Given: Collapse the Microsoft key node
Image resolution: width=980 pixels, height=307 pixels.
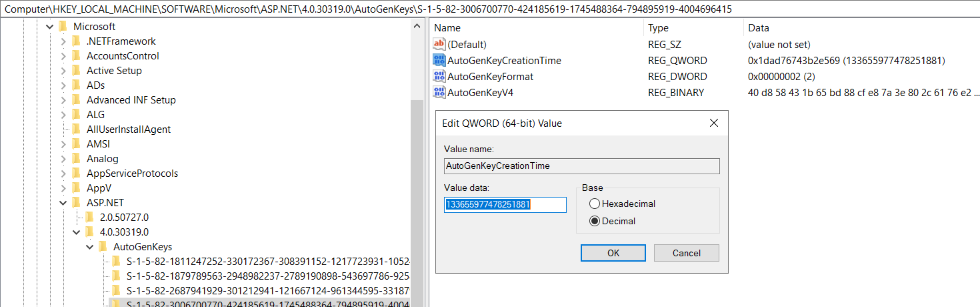Looking at the screenshot, I should (49, 27).
